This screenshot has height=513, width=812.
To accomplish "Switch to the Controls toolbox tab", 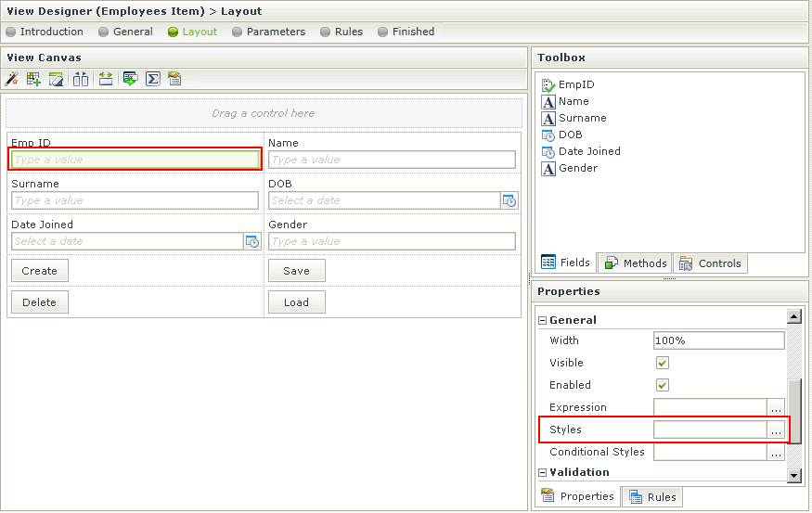I will pos(710,263).
